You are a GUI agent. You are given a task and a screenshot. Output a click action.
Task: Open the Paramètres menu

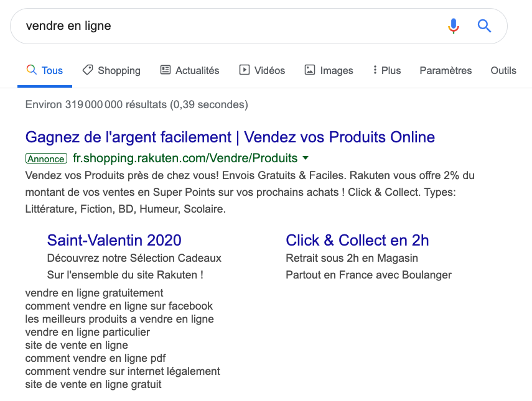tap(446, 70)
